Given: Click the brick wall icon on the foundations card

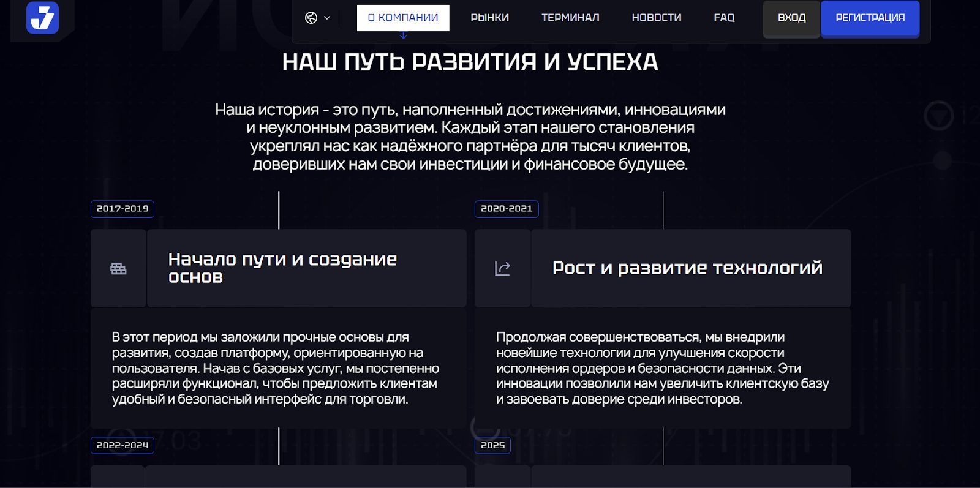Looking at the screenshot, I should click(118, 268).
